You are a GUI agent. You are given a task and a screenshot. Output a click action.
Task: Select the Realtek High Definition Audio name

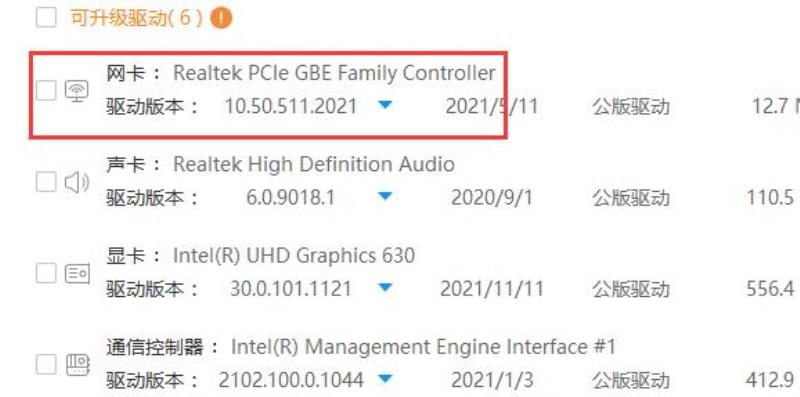[x=314, y=164]
